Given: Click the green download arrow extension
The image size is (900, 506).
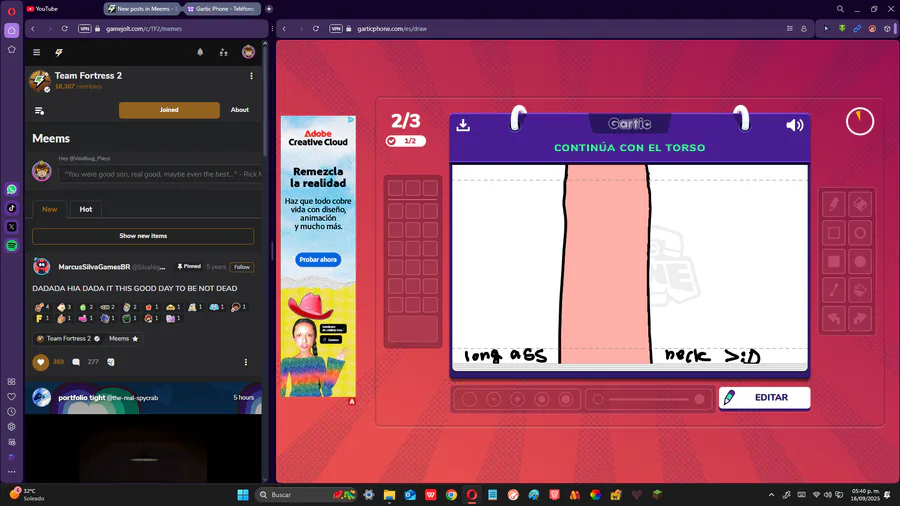Looking at the screenshot, I should coord(842,29).
